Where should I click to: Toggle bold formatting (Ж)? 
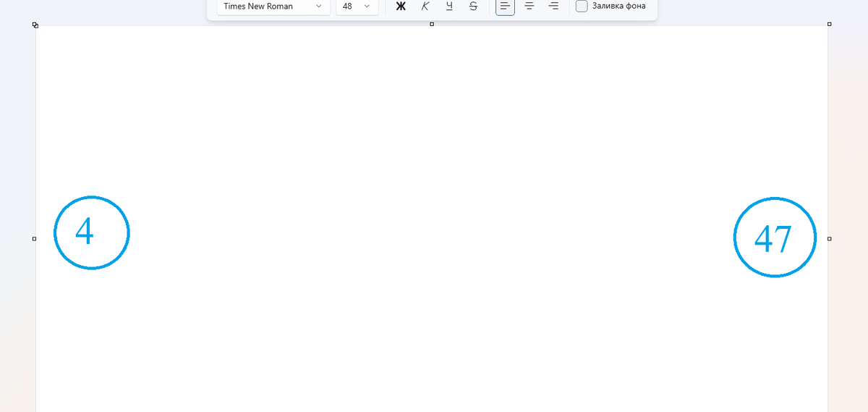coord(401,7)
